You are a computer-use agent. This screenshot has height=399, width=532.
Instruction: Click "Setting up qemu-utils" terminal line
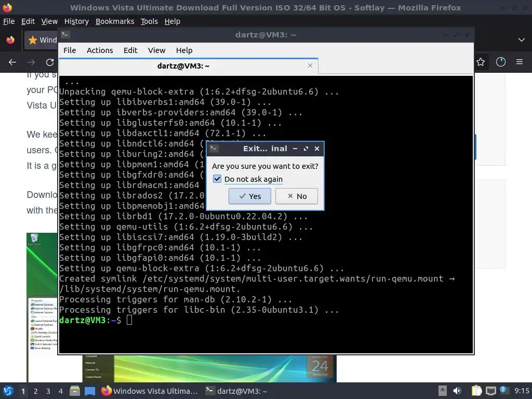[x=186, y=227]
